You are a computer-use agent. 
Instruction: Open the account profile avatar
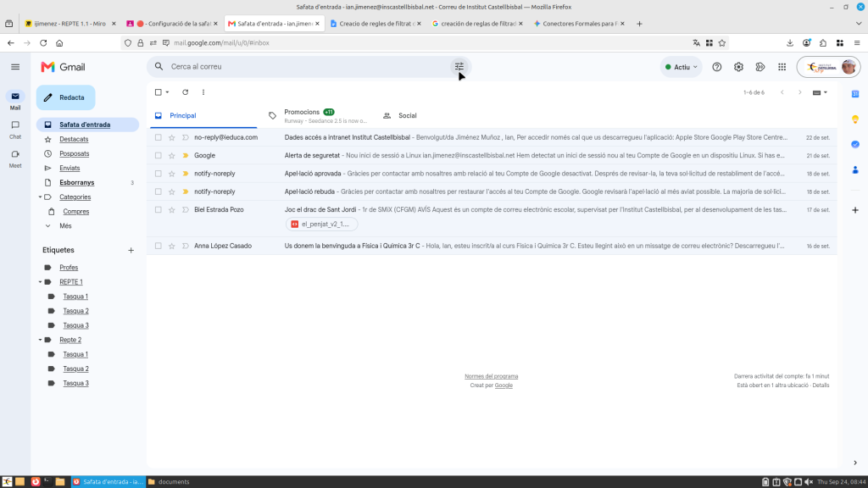848,67
